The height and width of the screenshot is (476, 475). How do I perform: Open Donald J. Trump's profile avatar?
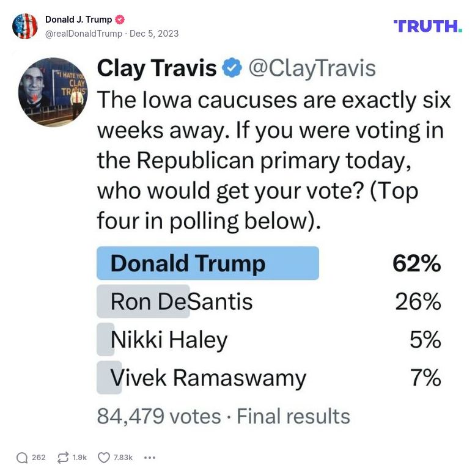tap(24, 26)
